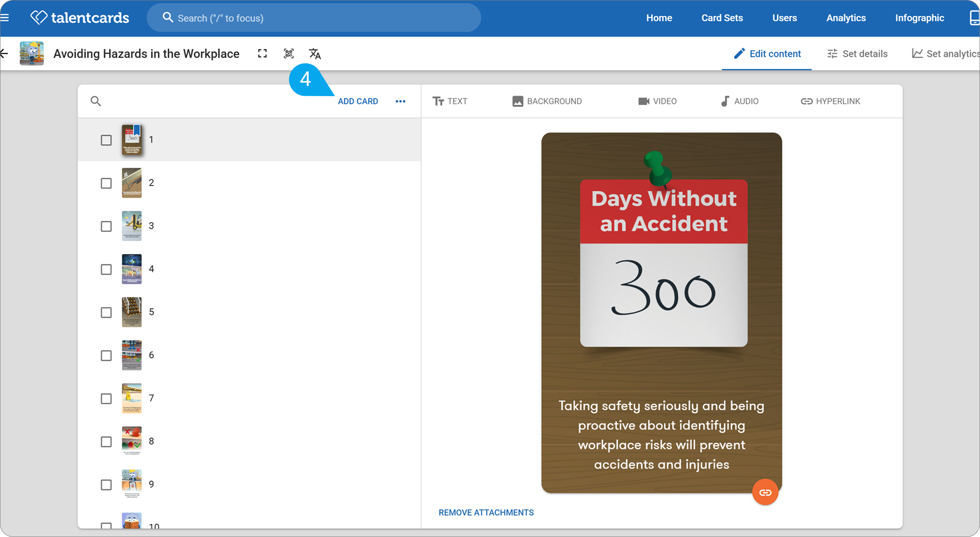Click the row number 2 label
980x537 pixels.
[151, 183]
